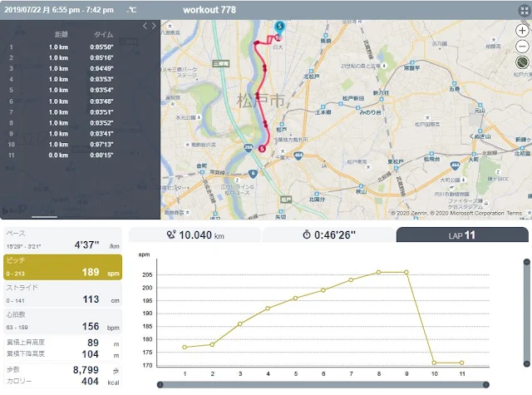Click the map zoom in plus button
The height and width of the screenshot is (395, 532).
coord(522,31)
